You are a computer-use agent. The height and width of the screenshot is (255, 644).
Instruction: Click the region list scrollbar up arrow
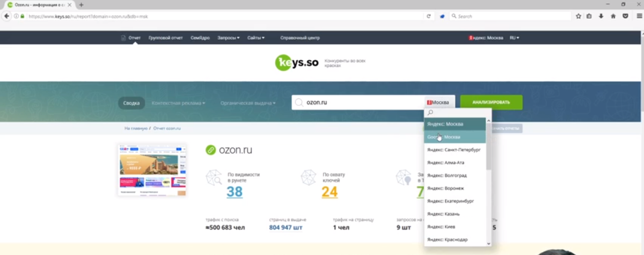[488, 121]
